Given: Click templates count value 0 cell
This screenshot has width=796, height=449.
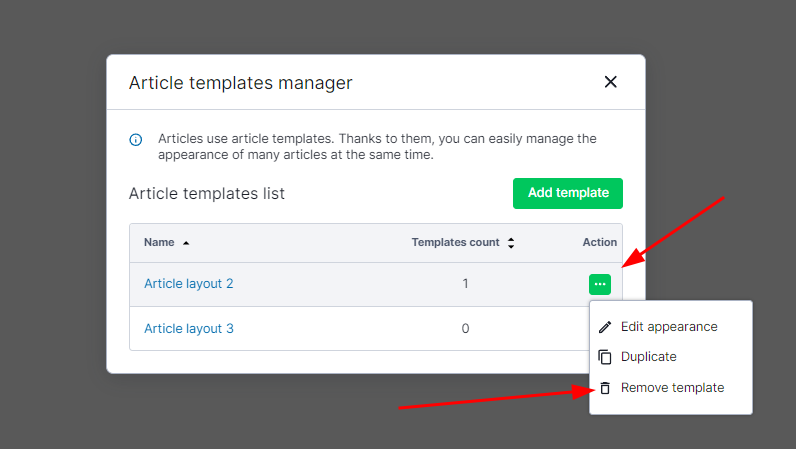Looking at the screenshot, I should [465, 329].
